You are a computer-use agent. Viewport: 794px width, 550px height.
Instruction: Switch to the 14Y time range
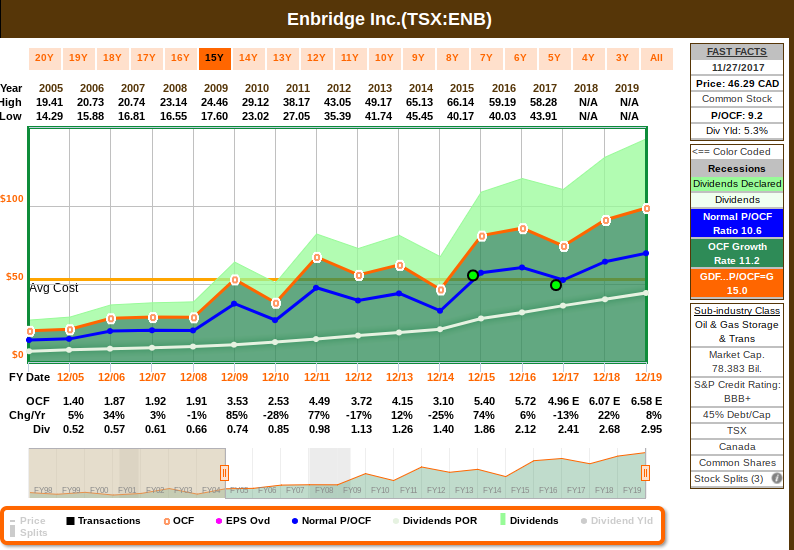248,58
